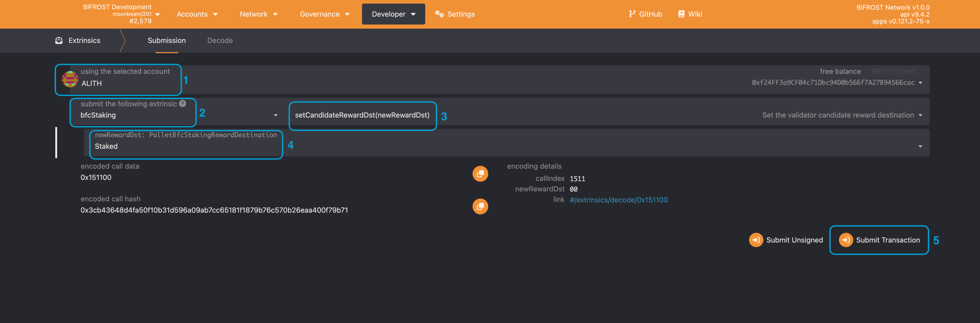980x323 pixels.
Task: Click the help icon beside extrinsic label
Action: [x=182, y=104]
